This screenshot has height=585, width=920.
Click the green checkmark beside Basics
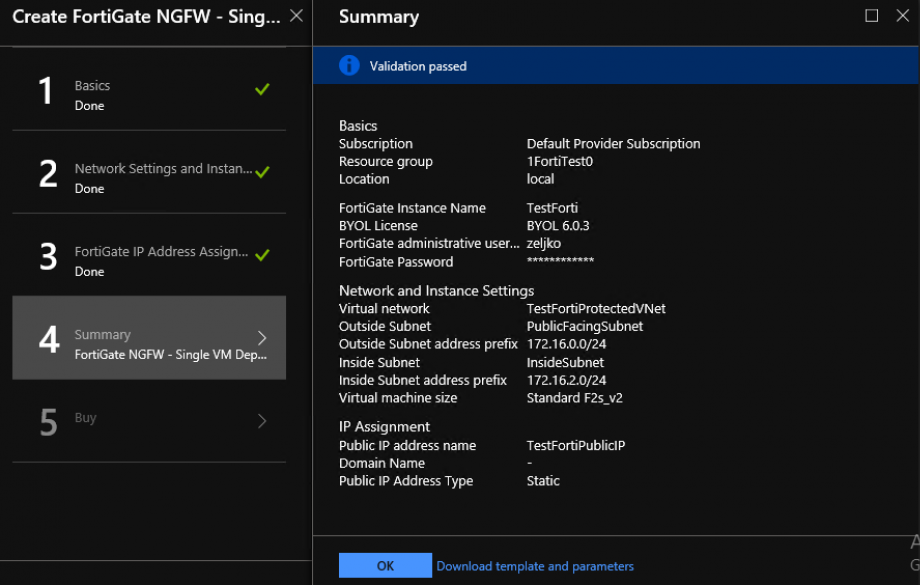pyautogui.click(x=261, y=88)
